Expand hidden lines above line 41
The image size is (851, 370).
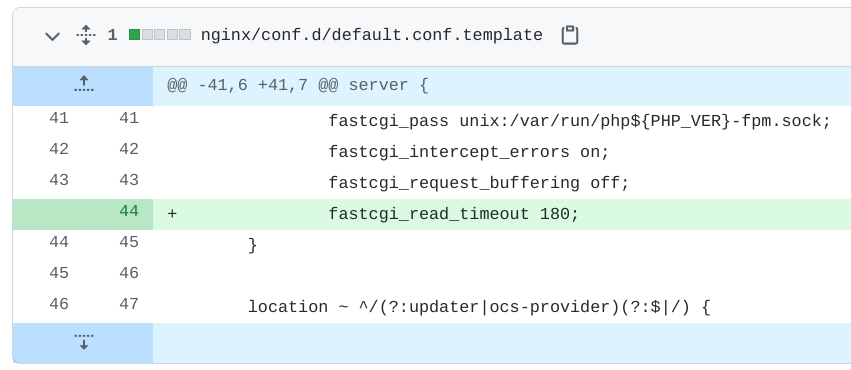coord(83,85)
